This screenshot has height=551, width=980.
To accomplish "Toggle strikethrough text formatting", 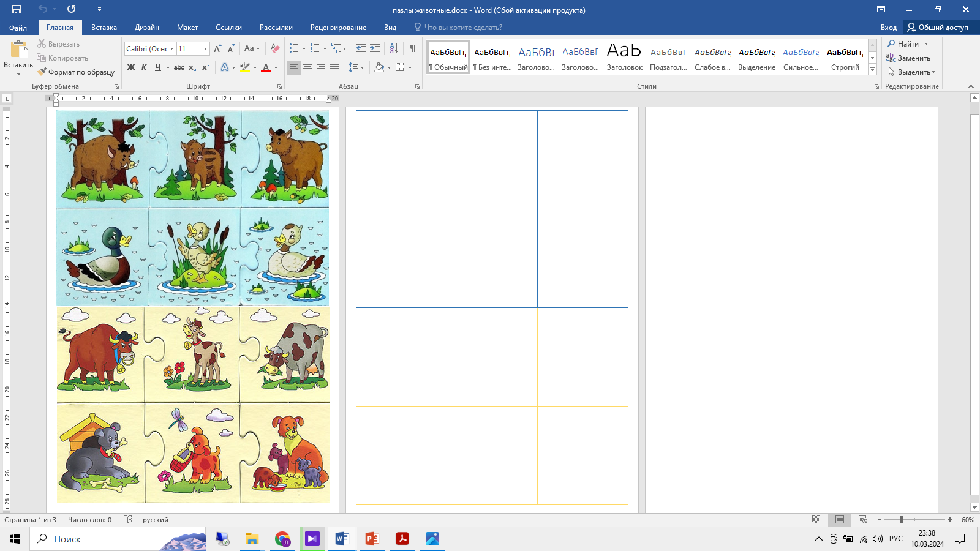I will coord(179,67).
